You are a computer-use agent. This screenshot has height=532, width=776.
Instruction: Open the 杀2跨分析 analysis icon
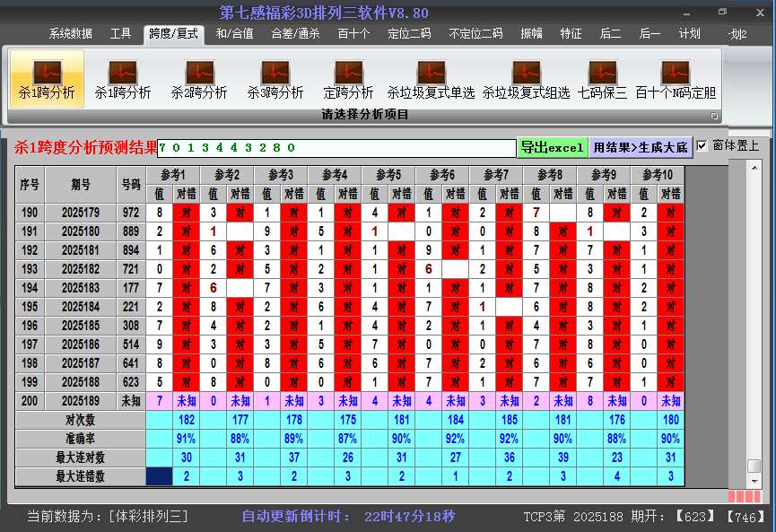[199, 80]
